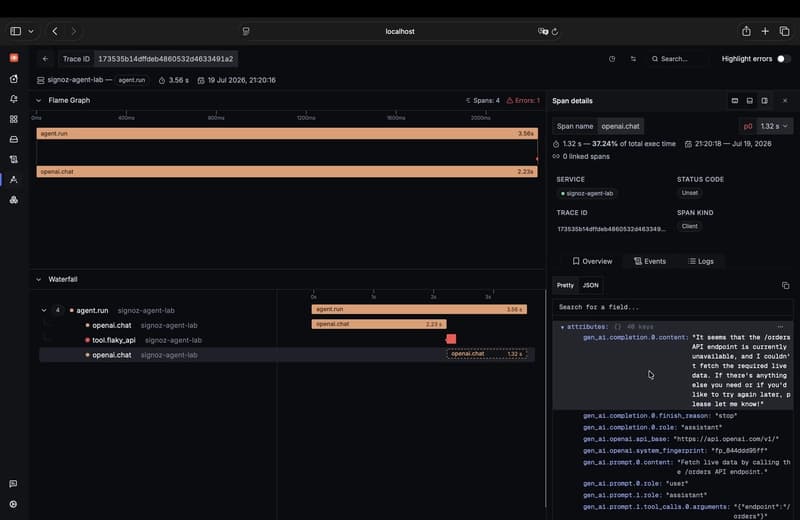Image resolution: width=800 pixels, height=520 pixels.
Task: Click the clock icon near Search
Action: tap(612, 59)
